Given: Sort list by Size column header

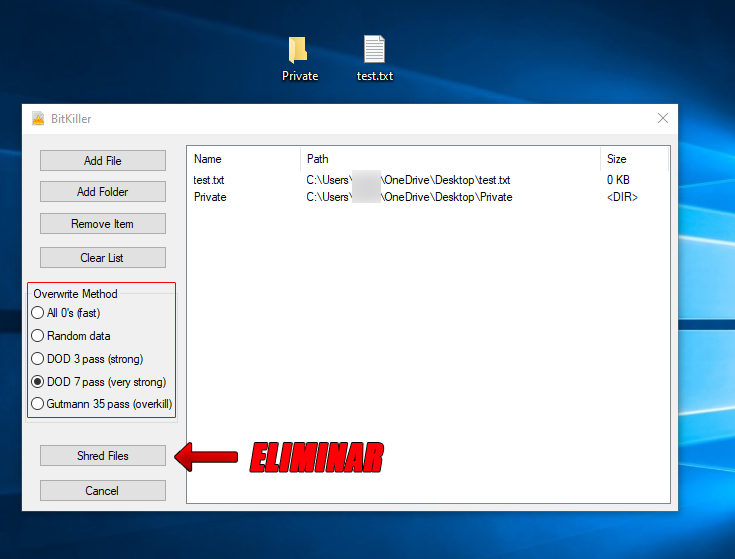Looking at the screenshot, I should click(635, 159).
